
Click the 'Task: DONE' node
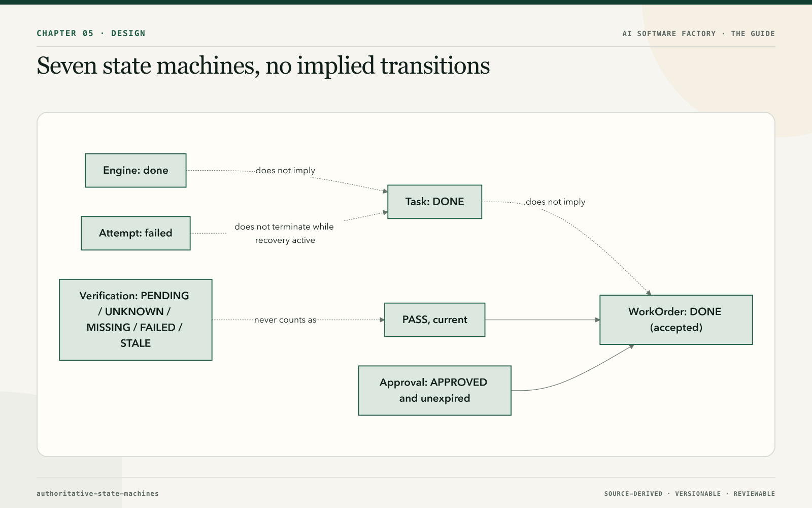[434, 202]
